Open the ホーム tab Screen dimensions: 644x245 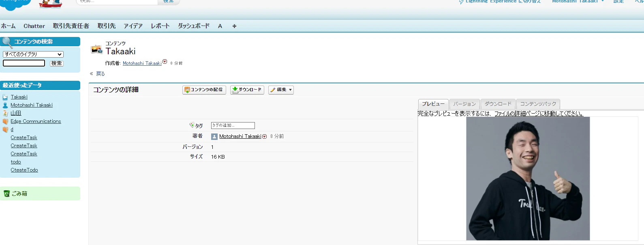[8, 26]
